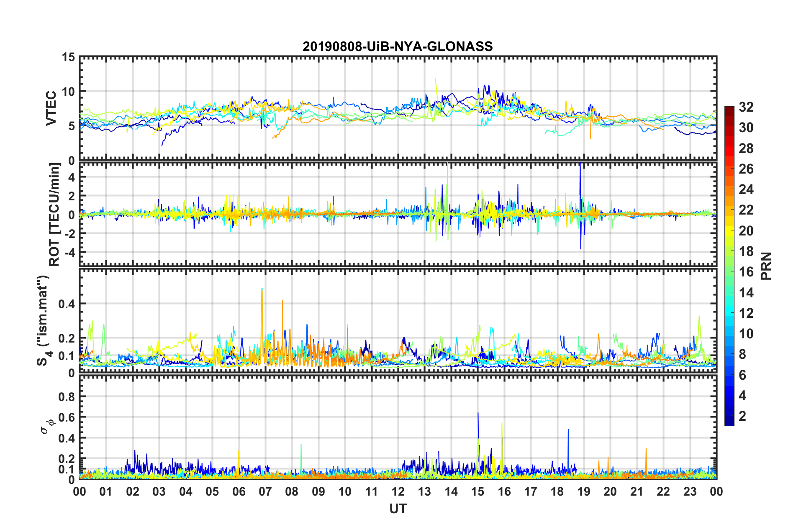Click x-axis tick label 18
This screenshot has width=796, height=532.
557,491
